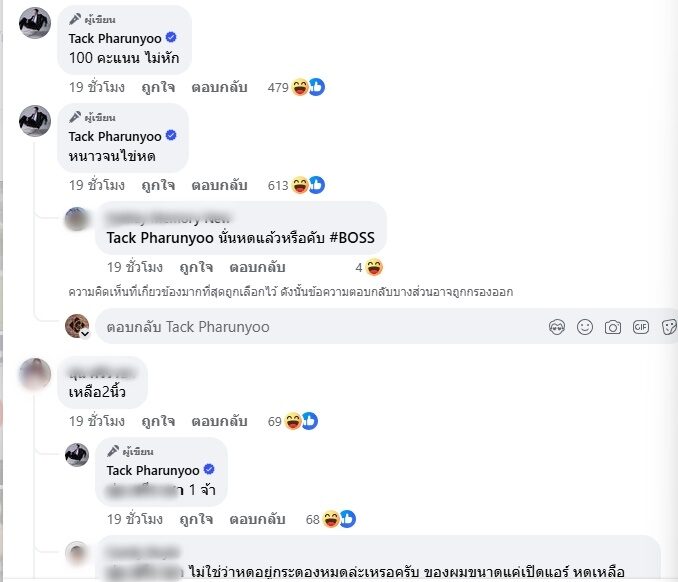Open the emoji picker in reply box

pyautogui.click(x=585, y=327)
